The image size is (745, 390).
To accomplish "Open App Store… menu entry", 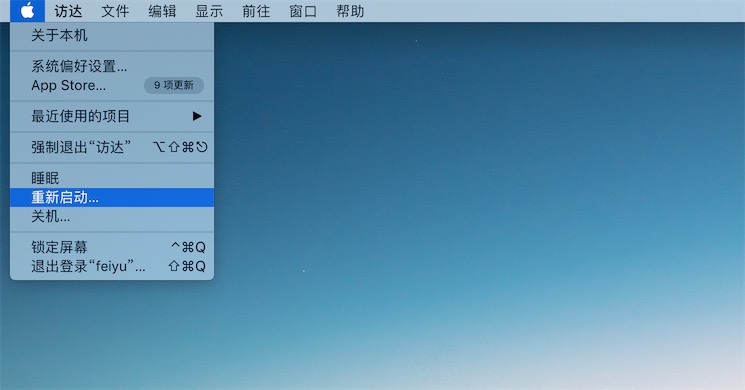I will pyautogui.click(x=112, y=86).
